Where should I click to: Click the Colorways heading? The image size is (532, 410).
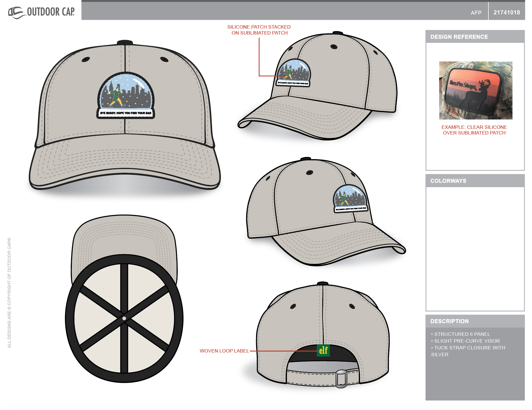(x=448, y=181)
